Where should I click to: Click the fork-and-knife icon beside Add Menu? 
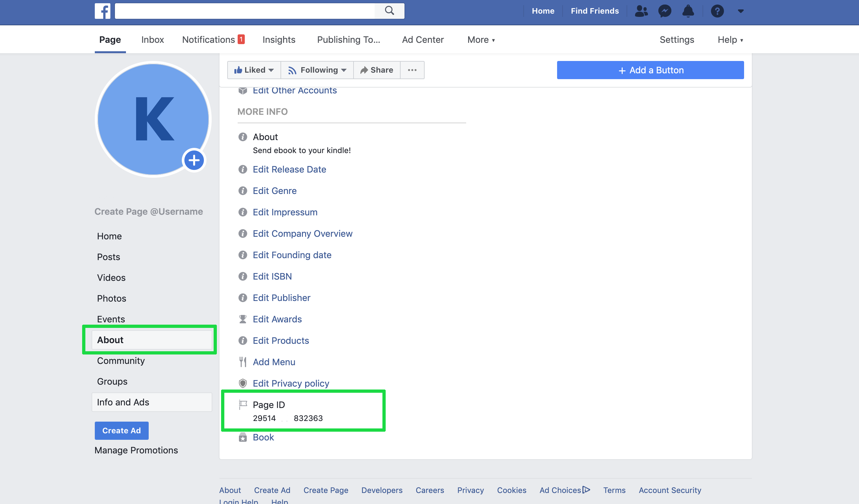pyautogui.click(x=243, y=362)
